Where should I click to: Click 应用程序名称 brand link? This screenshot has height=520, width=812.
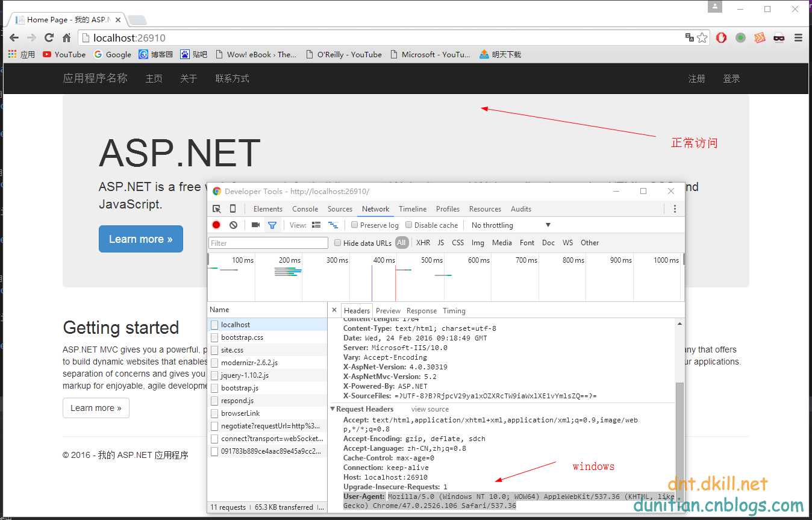click(x=95, y=78)
